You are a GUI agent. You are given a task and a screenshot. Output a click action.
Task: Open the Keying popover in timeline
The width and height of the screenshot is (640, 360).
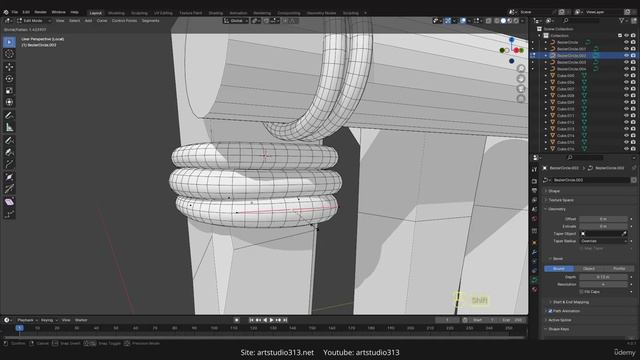click(x=49, y=320)
